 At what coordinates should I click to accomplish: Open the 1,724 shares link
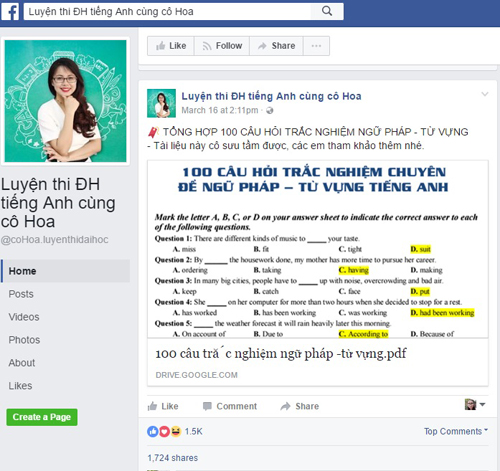pyautogui.click(x=173, y=458)
